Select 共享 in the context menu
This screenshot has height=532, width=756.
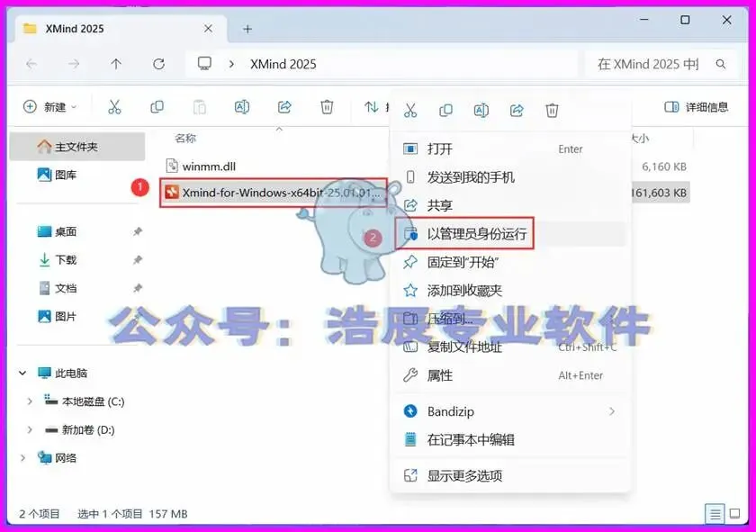(x=510, y=205)
